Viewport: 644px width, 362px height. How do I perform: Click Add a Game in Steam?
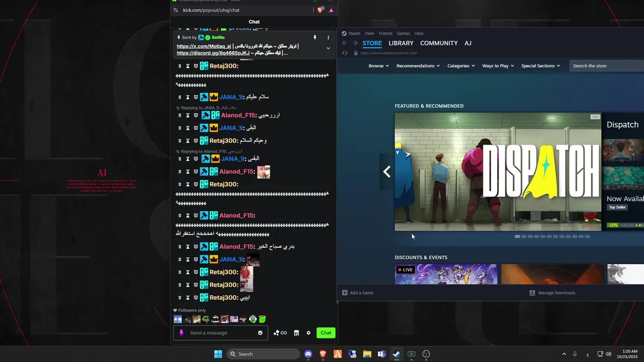(x=358, y=293)
